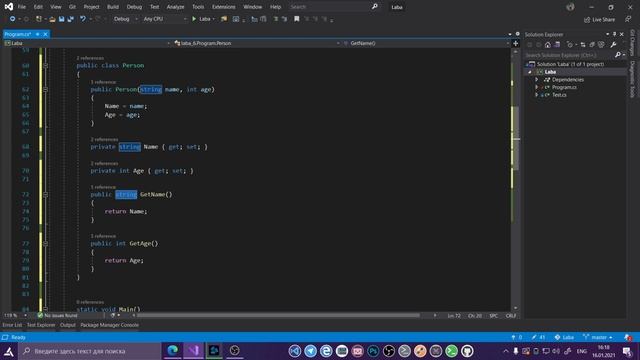Switch views icon in Solution Explorer toolbar
The height and width of the screenshot is (360, 640).
(557, 45)
